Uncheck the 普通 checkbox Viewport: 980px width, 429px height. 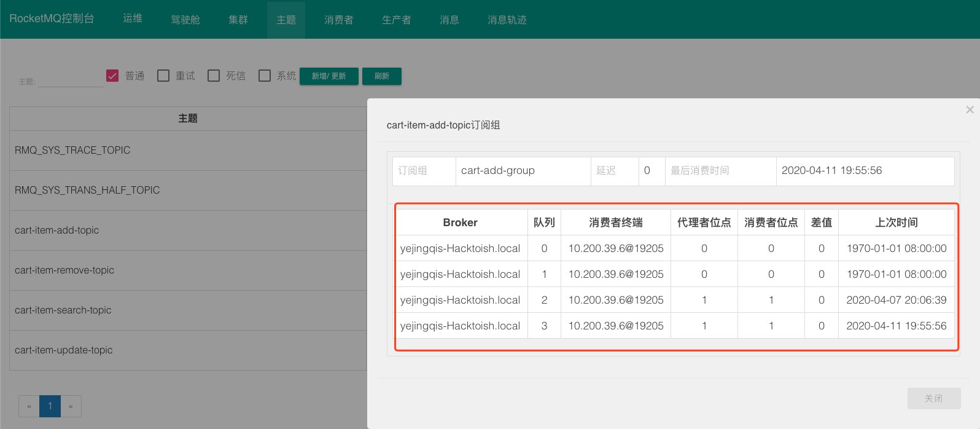[112, 76]
